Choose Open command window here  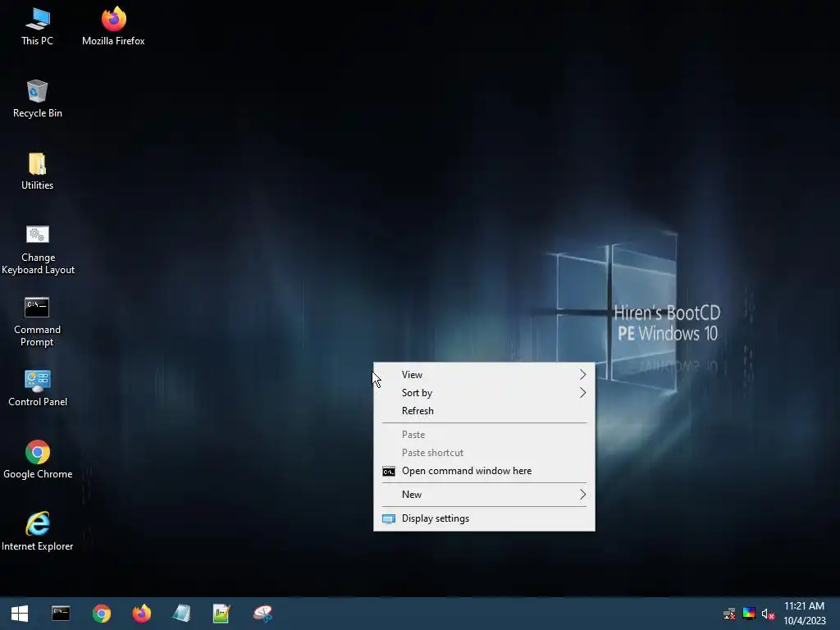[484, 471]
